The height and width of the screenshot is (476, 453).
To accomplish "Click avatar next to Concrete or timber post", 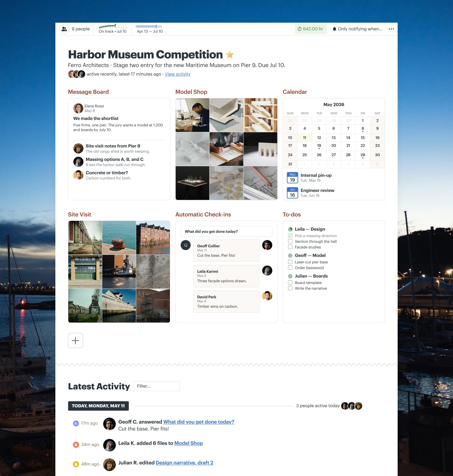I will tap(78, 175).
